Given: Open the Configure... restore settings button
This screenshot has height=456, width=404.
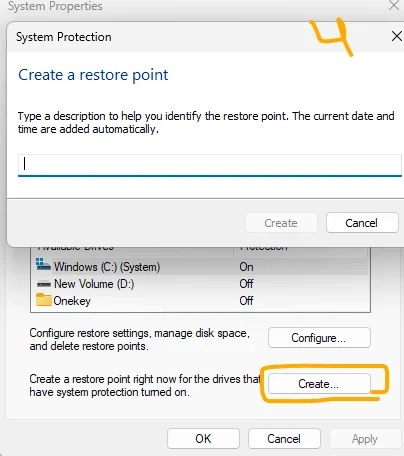Looking at the screenshot, I should click(x=319, y=338).
